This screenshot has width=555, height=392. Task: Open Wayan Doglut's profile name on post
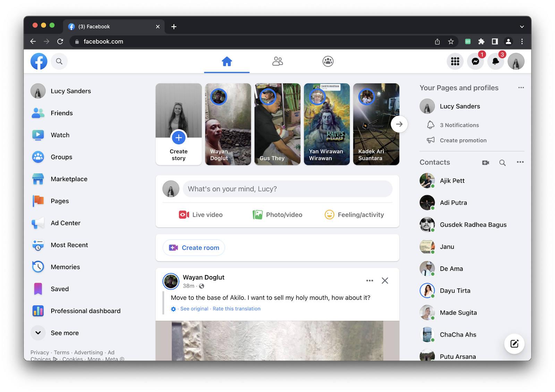(204, 278)
